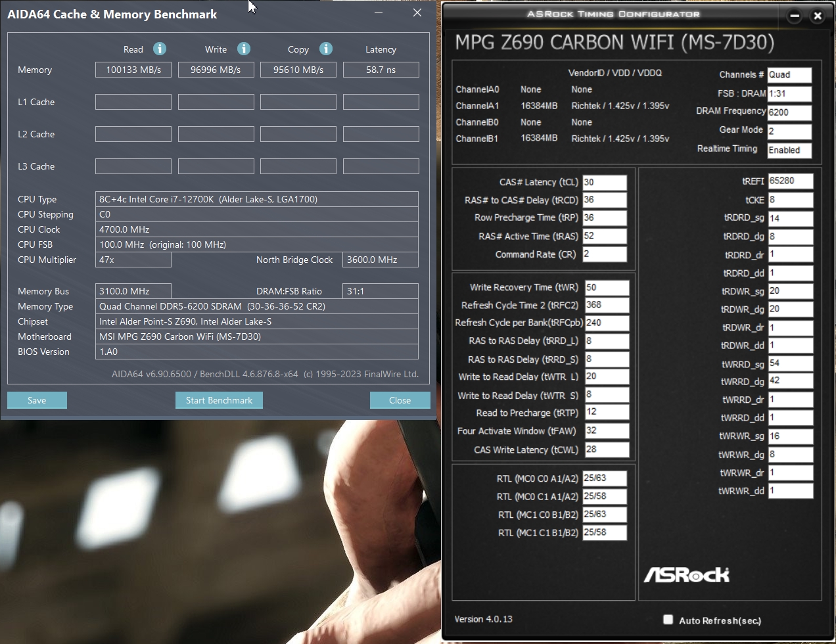The height and width of the screenshot is (644, 836).
Task: Click the Read to Precharge (tRTP) field
Action: [x=607, y=412]
